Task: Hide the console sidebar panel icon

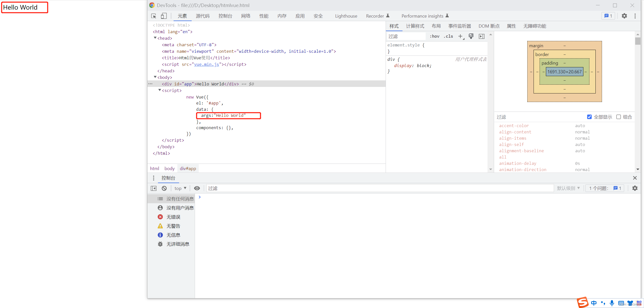Action: click(x=154, y=188)
